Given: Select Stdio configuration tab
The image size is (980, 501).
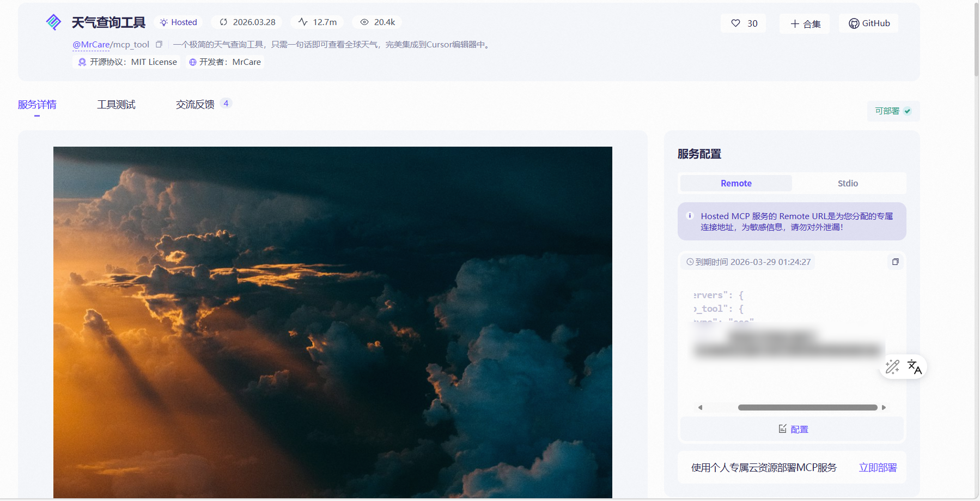Looking at the screenshot, I should click(848, 183).
